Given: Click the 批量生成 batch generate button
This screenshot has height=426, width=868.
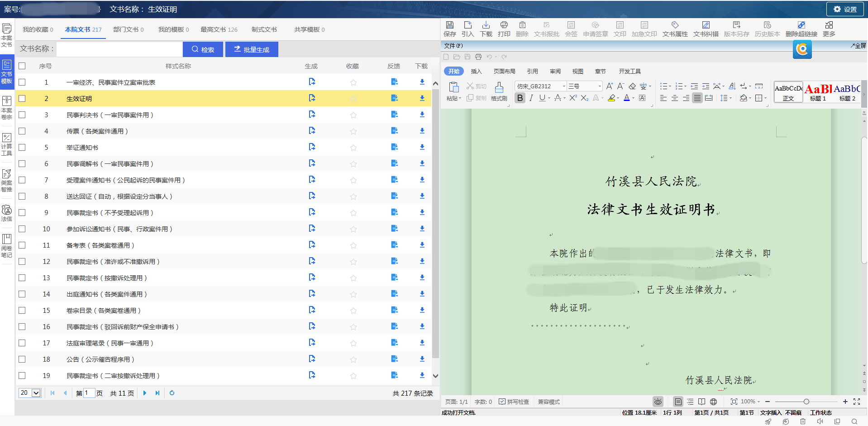Looking at the screenshot, I should point(252,49).
